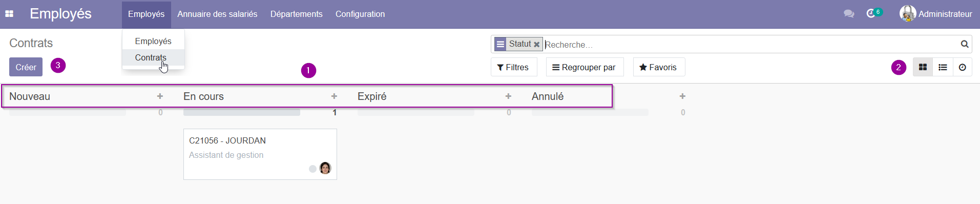Expand the Regrouper par dropdown
The width and height of the screenshot is (980, 204).
(585, 67)
